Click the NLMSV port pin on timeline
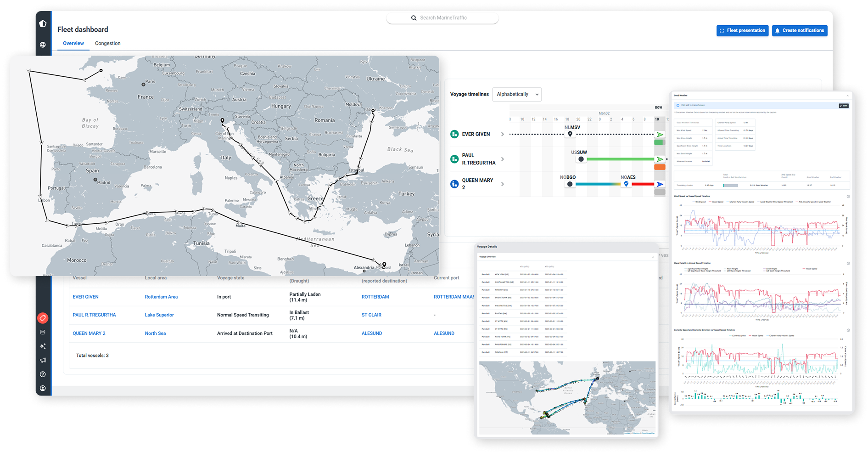The height and width of the screenshot is (452, 868). (x=570, y=134)
